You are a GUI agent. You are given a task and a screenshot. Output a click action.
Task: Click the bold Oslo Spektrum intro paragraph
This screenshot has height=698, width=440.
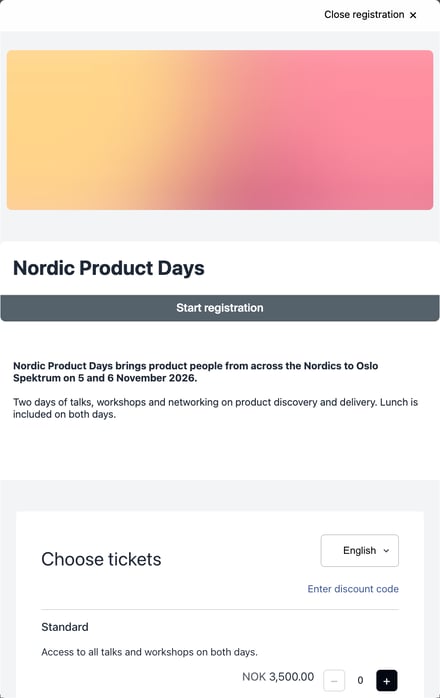click(x=196, y=372)
